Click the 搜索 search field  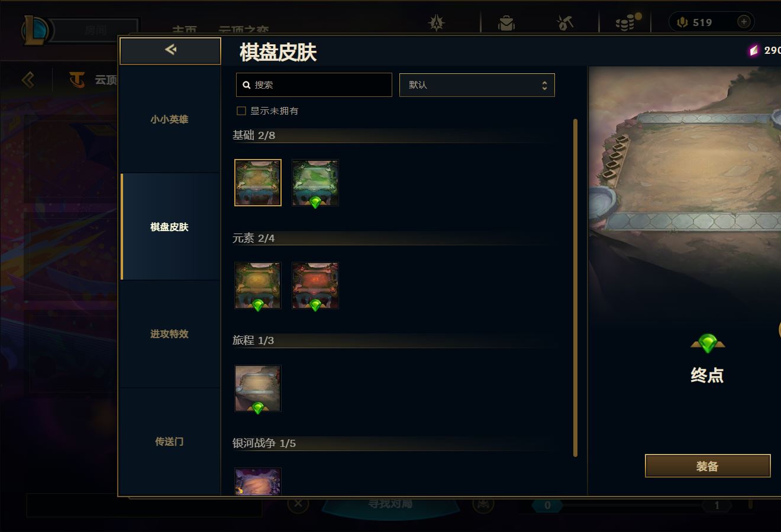click(314, 85)
